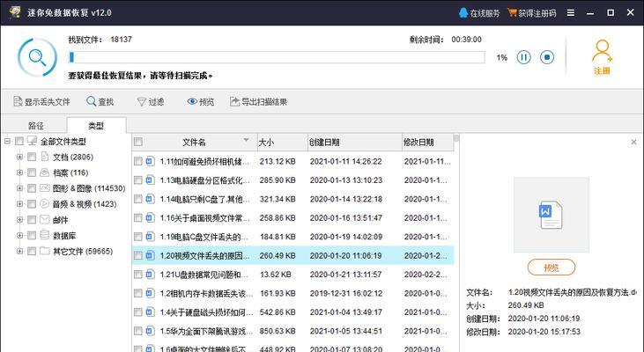Image resolution: width=644 pixels, height=352 pixels.
Task: Click the Word icon of the 850.63 KB file
Action: 151,331
